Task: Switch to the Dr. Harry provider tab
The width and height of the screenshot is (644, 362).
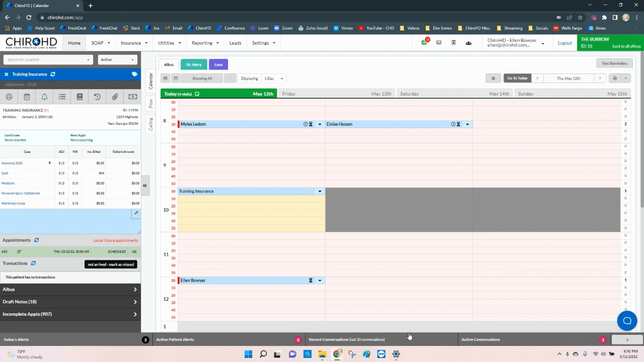Action: (x=194, y=65)
